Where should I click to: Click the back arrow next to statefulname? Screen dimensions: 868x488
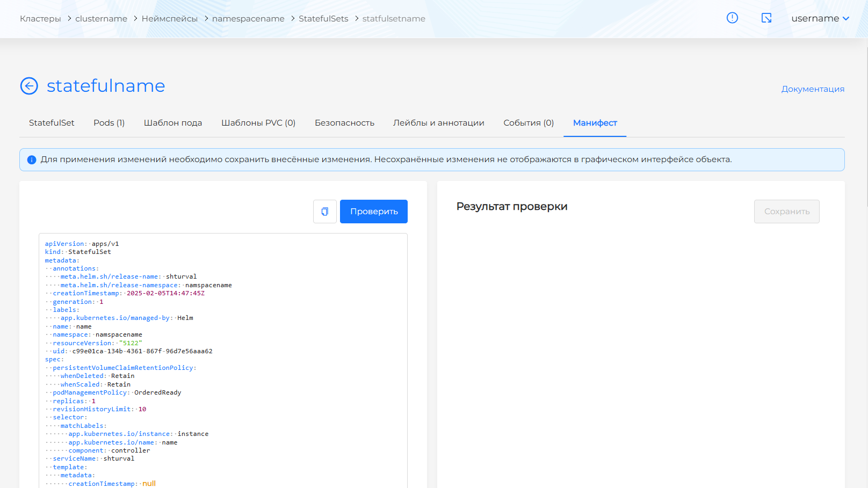click(29, 86)
